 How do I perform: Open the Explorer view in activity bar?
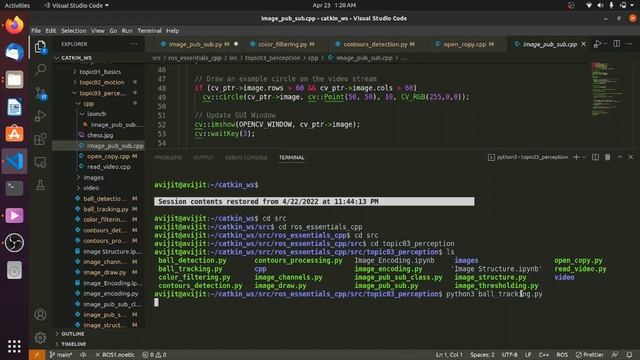click(40, 47)
